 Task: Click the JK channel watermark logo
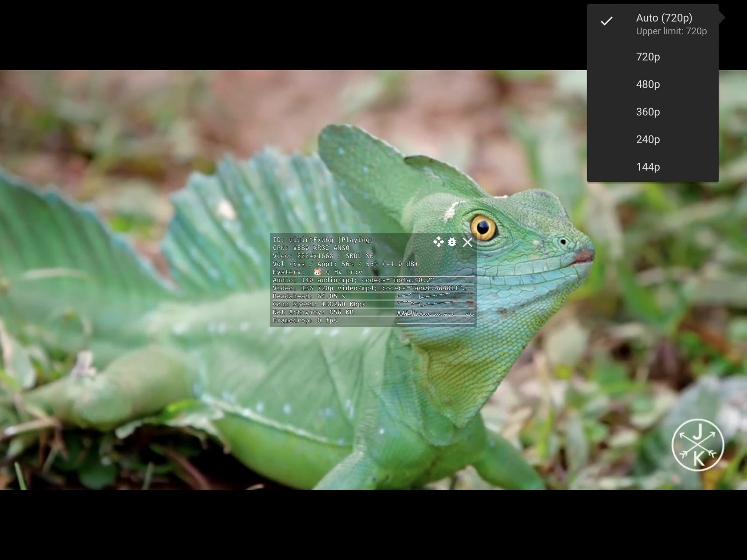(x=697, y=445)
